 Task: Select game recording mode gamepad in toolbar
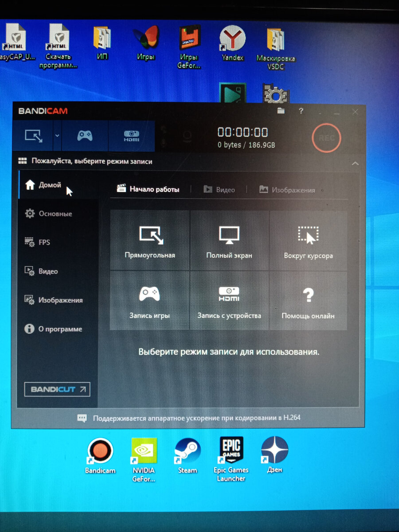tap(85, 136)
